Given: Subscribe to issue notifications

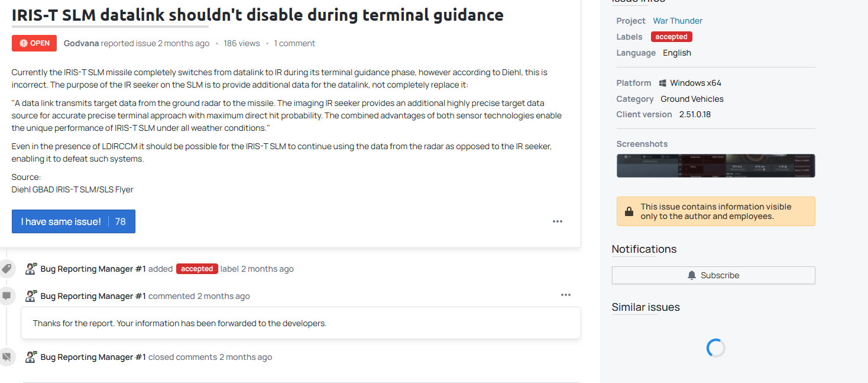Looking at the screenshot, I should [713, 275].
